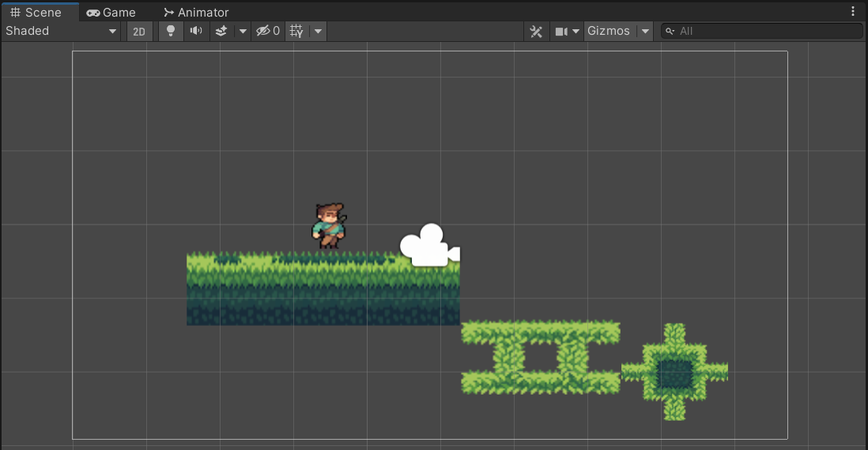Open the Shaded draw mode dropdown

tap(61, 31)
